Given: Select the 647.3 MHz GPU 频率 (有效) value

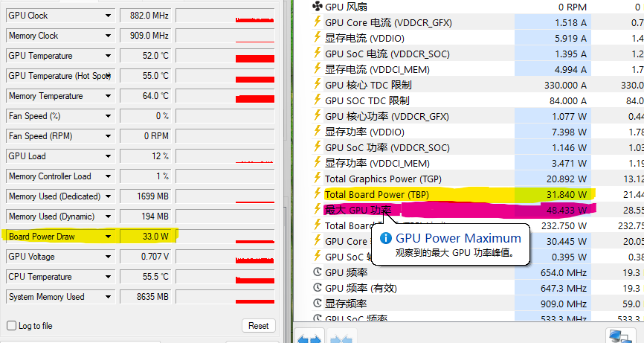Looking at the screenshot, I should [x=564, y=288].
